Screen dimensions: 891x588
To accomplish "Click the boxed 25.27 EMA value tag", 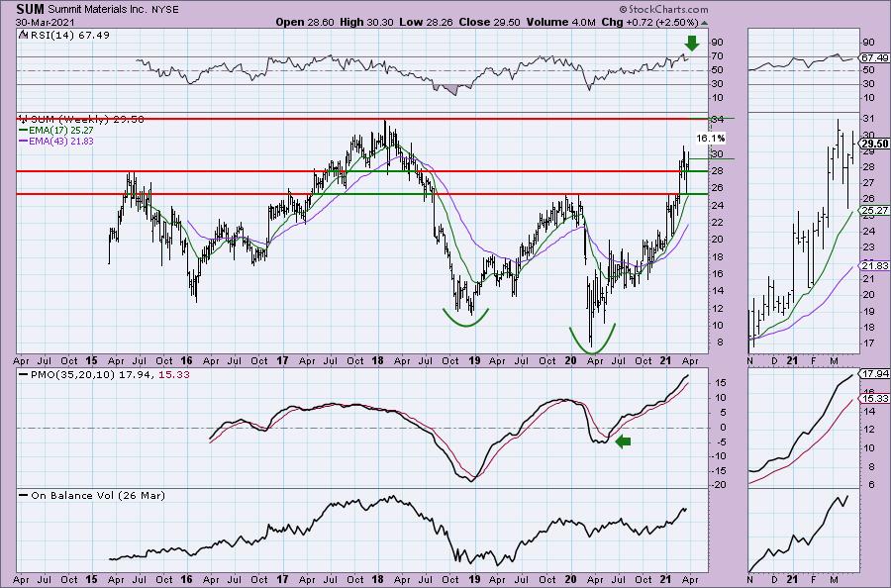I will click(876, 210).
